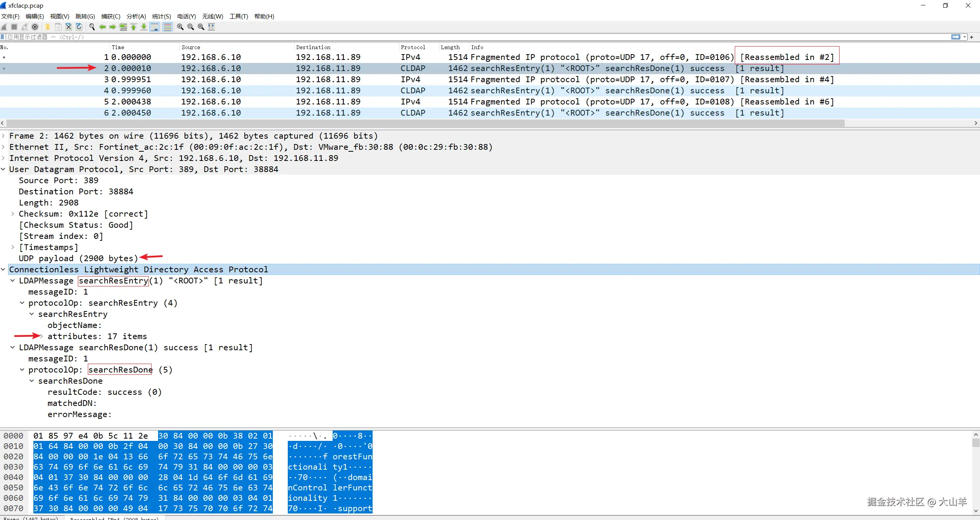Click the reload capture file icon
980x520 pixels.
[x=79, y=27]
